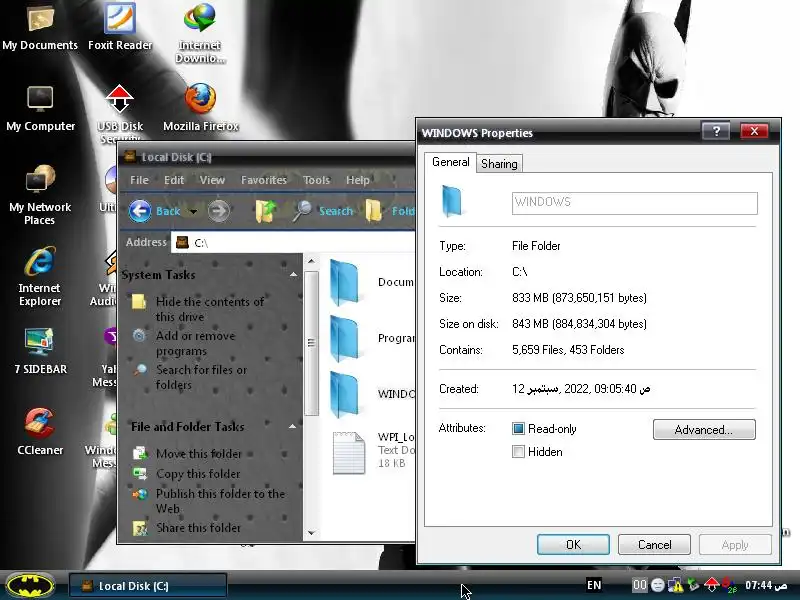Click Back arrow in Local Disk window

coord(155,211)
